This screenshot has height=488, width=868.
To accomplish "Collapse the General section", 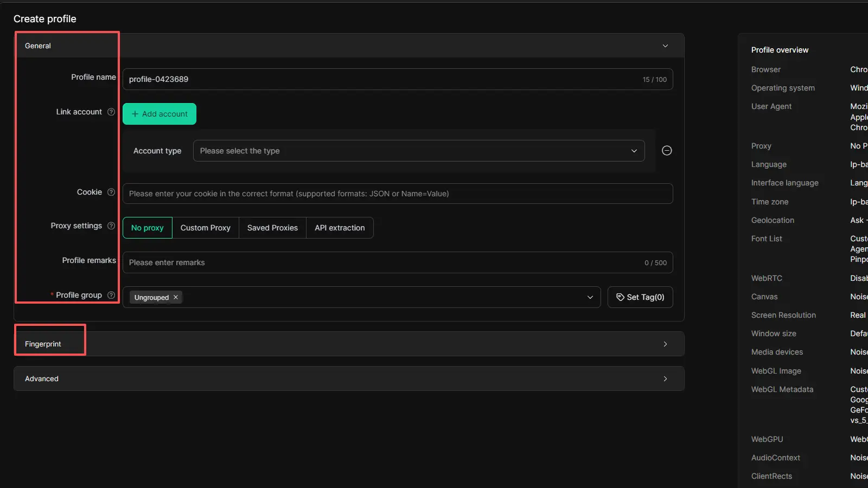I will [x=665, y=46].
